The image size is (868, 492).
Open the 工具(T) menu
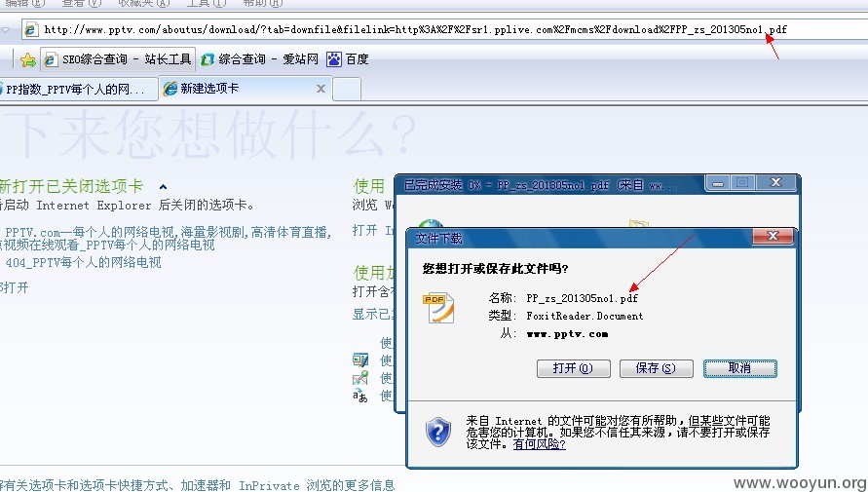[206, 3]
